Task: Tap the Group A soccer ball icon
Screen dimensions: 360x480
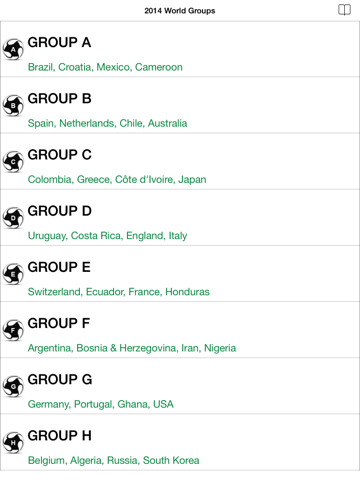Action: click(13, 49)
